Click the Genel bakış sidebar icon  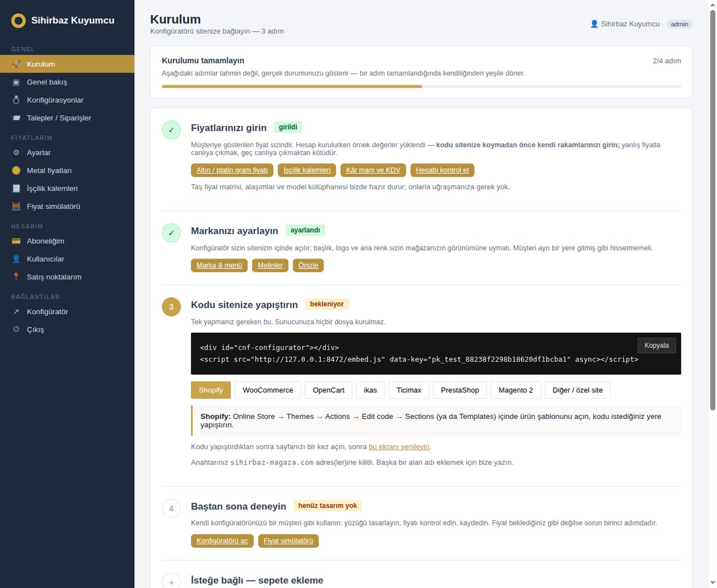click(16, 82)
